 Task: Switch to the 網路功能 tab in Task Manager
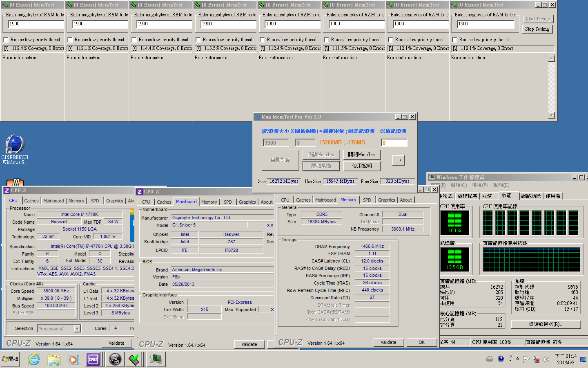tap(531, 196)
